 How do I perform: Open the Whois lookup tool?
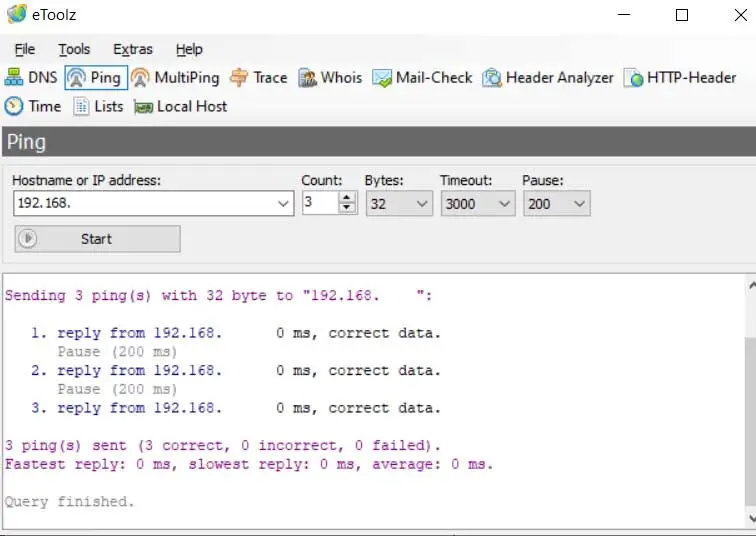330,78
